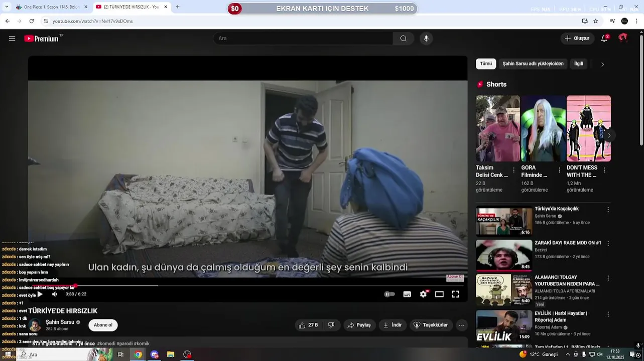Start voice search with microphone icon
Viewport: 644px width, 361px height.
[x=426, y=38]
